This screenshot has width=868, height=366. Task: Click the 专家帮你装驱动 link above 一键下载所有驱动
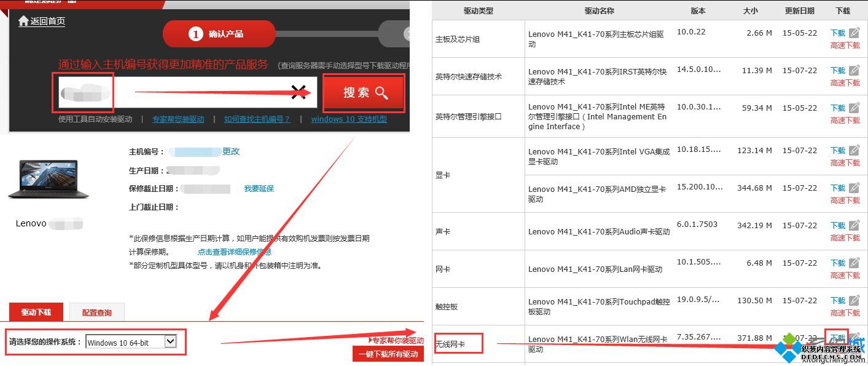pyautogui.click(x=397, y=340)
